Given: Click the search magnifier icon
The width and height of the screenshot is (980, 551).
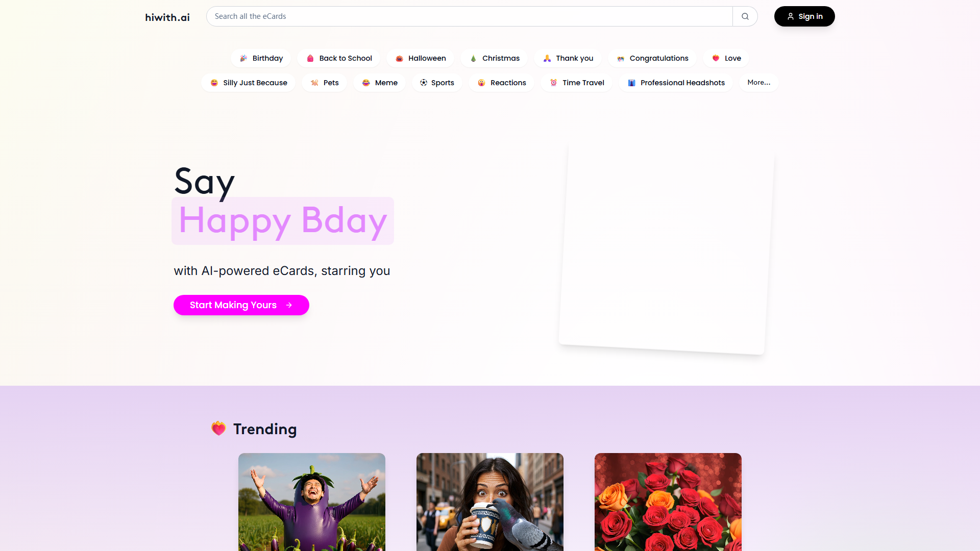Looking at the screenshot, I should (745, 16).
